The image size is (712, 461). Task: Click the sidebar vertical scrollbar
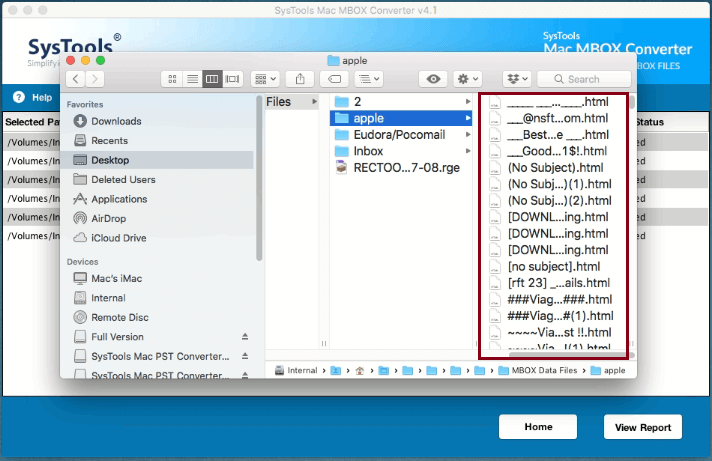tap(259, 178)
